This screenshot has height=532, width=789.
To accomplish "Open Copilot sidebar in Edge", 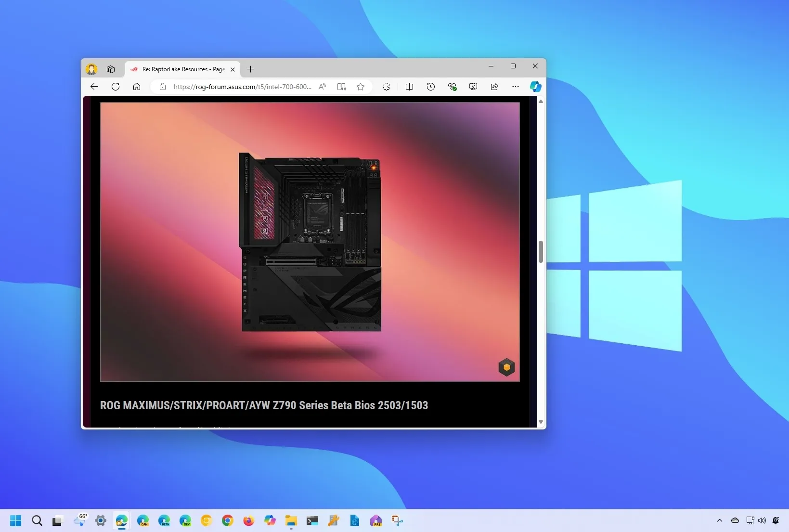I will pos(536,87).
